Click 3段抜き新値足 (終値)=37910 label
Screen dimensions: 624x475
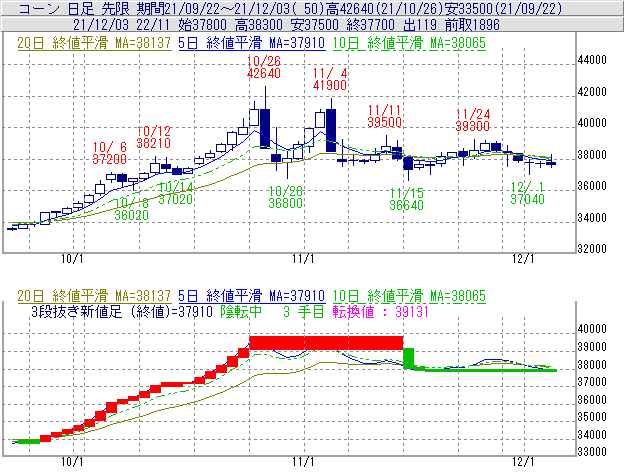pos(122,311)
